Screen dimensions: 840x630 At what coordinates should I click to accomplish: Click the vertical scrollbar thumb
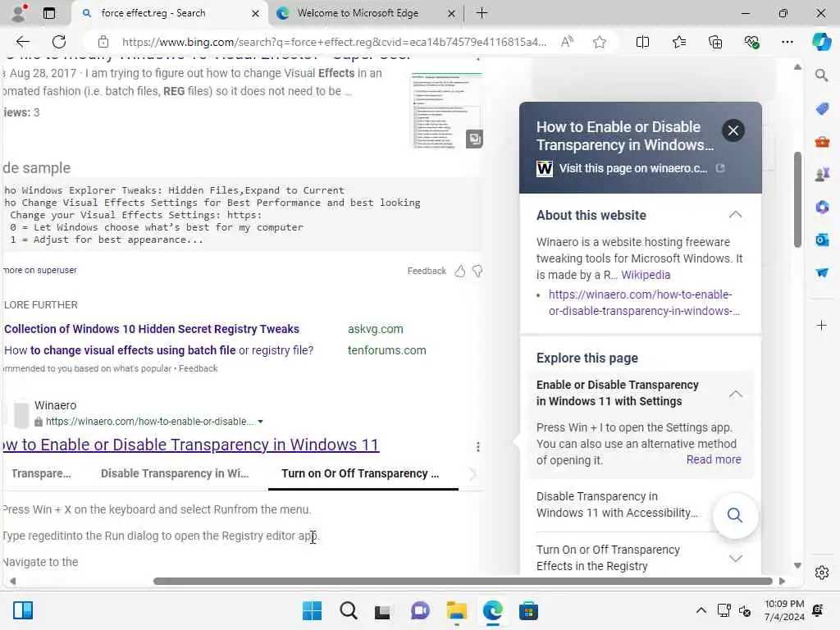(x=797, y=200)
